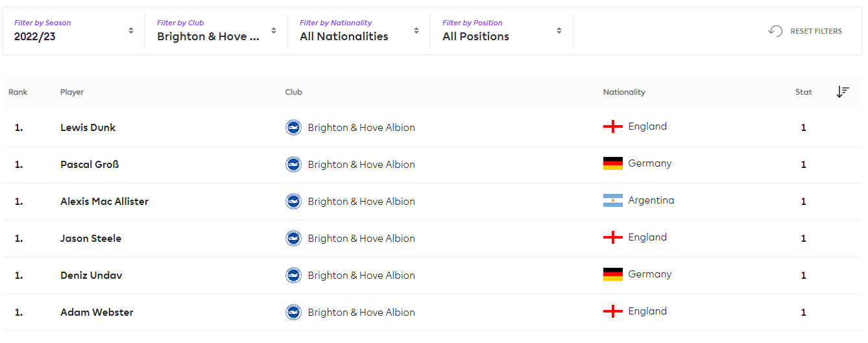Click the Germany flag in Pascal Groß's row
This screenshot has width=868, height=343.
click(x=612, y=164)
